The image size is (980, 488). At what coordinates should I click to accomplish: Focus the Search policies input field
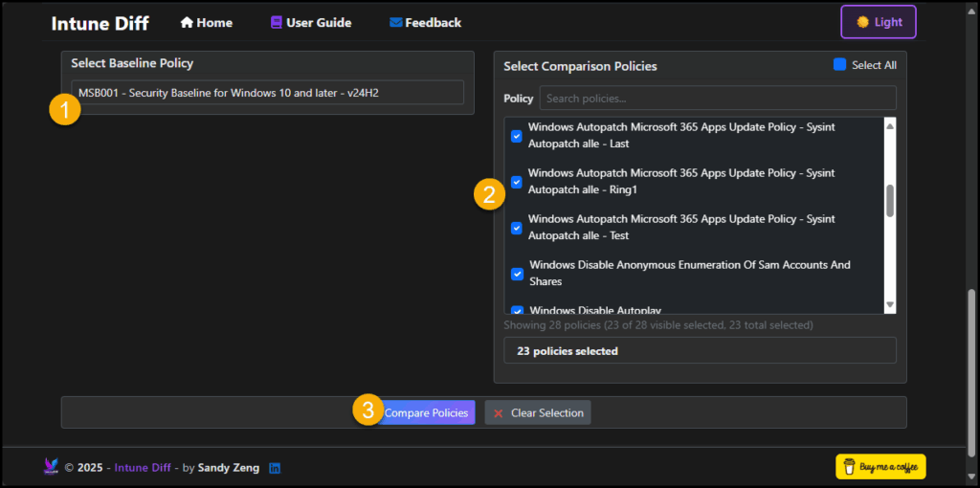(718, 99)
